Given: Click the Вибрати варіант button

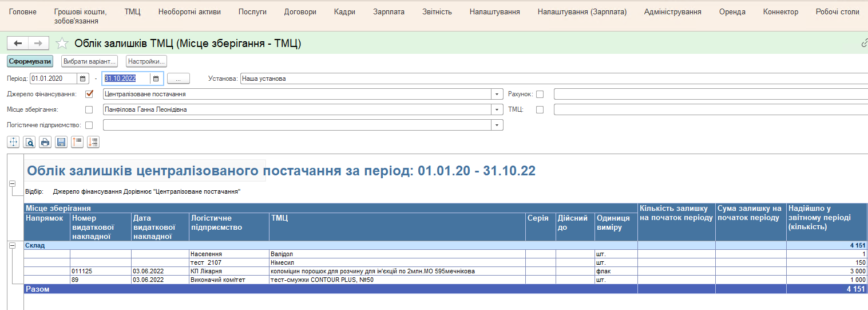Looking at the screenshot, I should coord(89,61).
